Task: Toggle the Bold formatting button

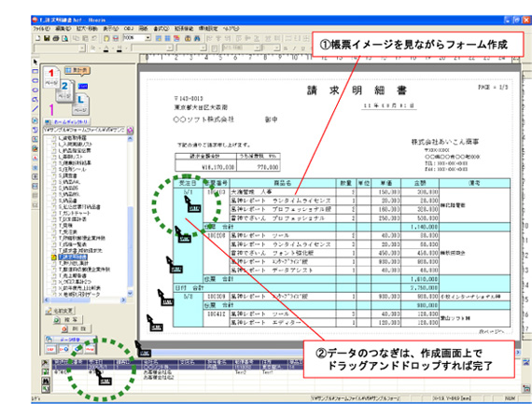Action: click(286, 49)
